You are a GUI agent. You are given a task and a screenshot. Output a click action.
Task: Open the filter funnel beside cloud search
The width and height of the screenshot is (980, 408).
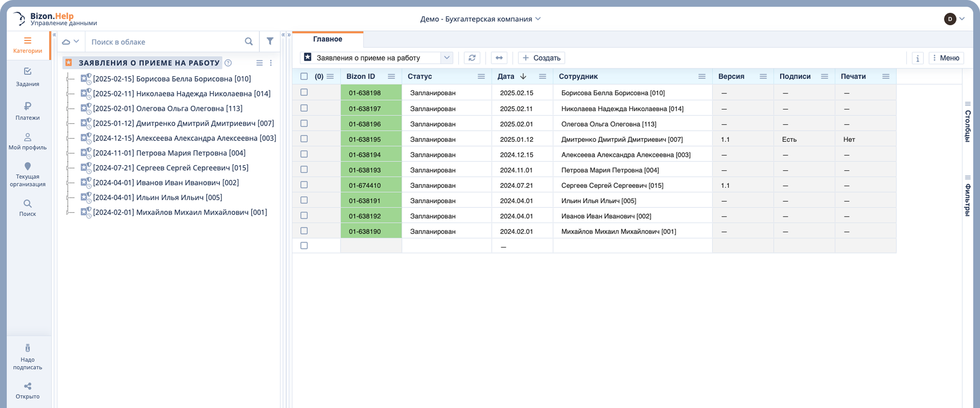pyautogui.click(x=270, y=41)
